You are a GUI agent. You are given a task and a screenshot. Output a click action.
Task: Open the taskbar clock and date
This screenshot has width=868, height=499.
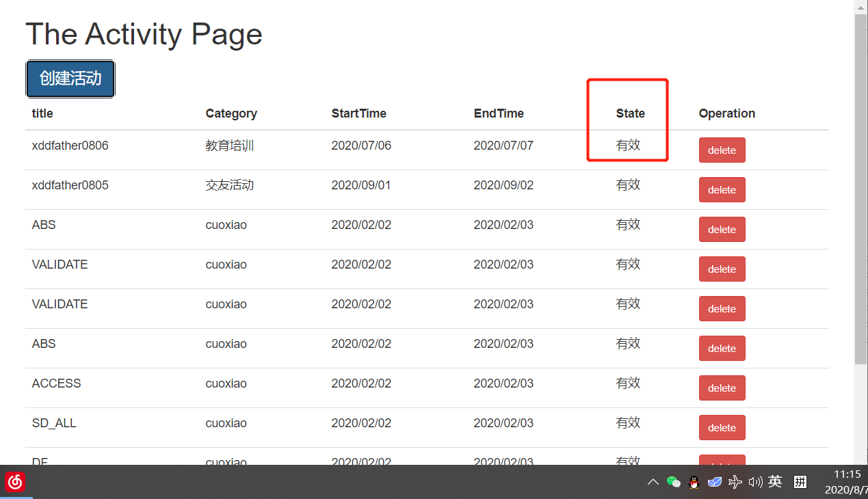click(847, 482)
